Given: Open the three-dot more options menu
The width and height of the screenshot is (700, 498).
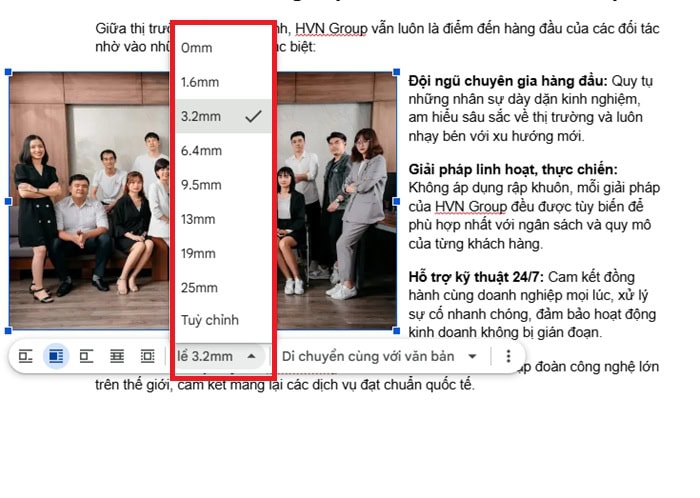Looking at the screenshot, I should click(x=508, y=356).
